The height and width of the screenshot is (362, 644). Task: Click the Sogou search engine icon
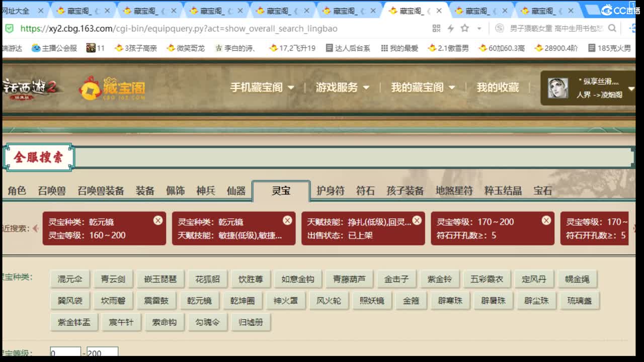(x=499, y=29)
